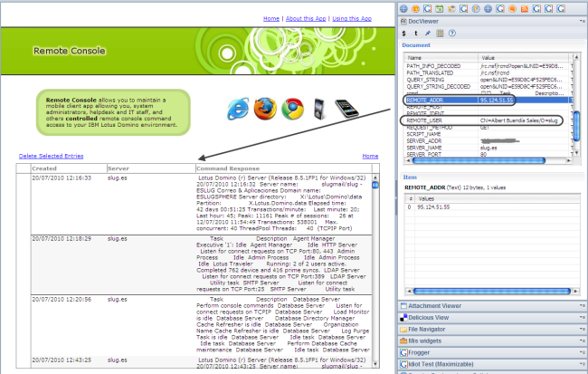Open the orange RSS feed icon
This screenshot has height=374, width=588.
(x=525, y=9)
